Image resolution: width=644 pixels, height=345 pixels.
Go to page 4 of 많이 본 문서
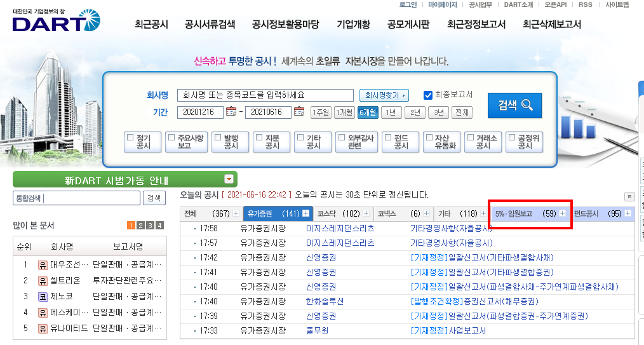pyautogui.click(x=159, y=225)
